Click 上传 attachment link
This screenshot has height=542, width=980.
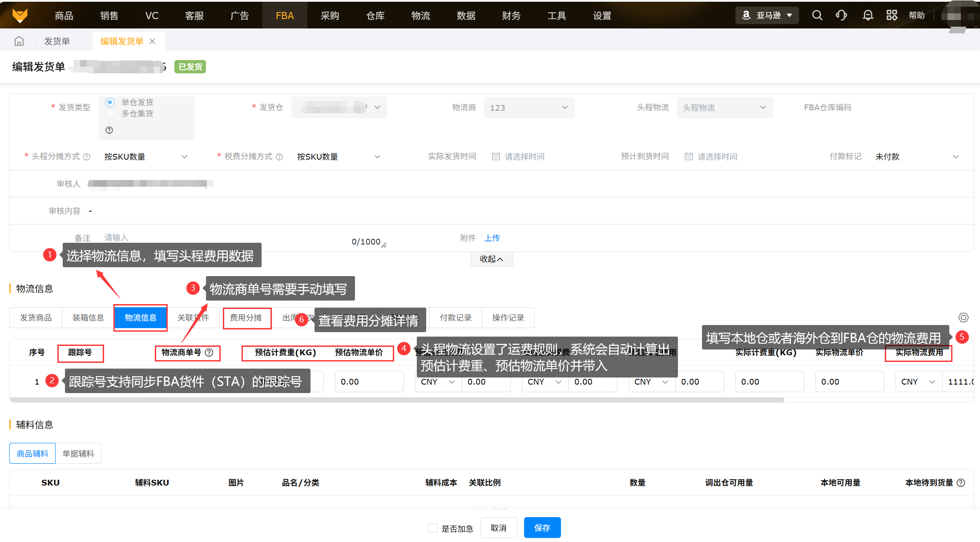492,238
